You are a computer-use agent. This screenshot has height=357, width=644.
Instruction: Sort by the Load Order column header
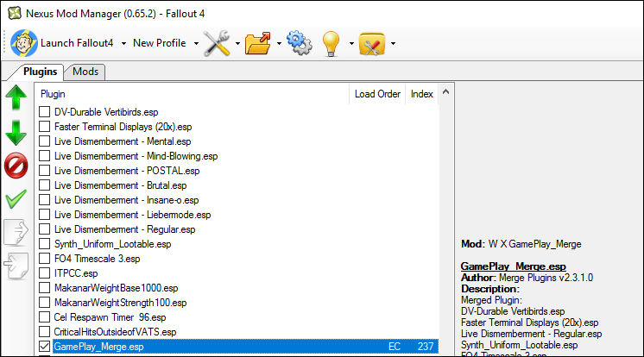pos(377,94)
